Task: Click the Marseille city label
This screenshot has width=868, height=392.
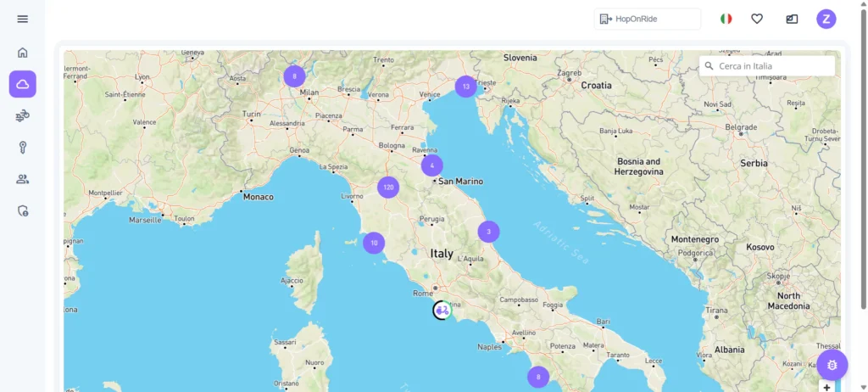Action: point(145,220)
